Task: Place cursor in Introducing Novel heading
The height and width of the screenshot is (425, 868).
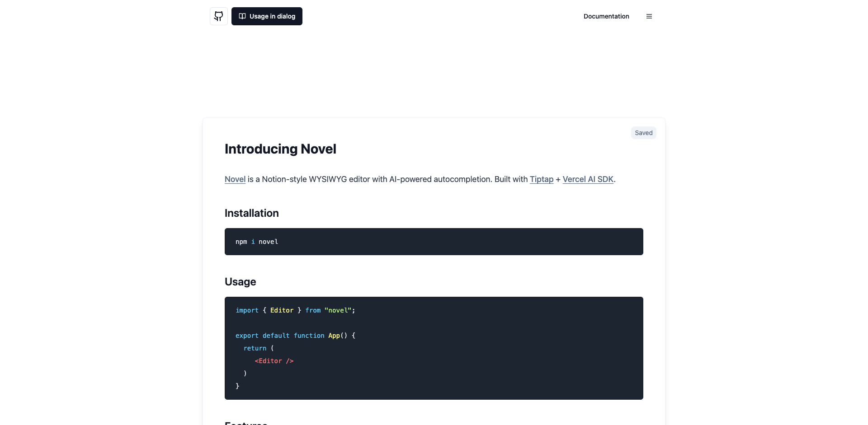Action: pos(280,149)
